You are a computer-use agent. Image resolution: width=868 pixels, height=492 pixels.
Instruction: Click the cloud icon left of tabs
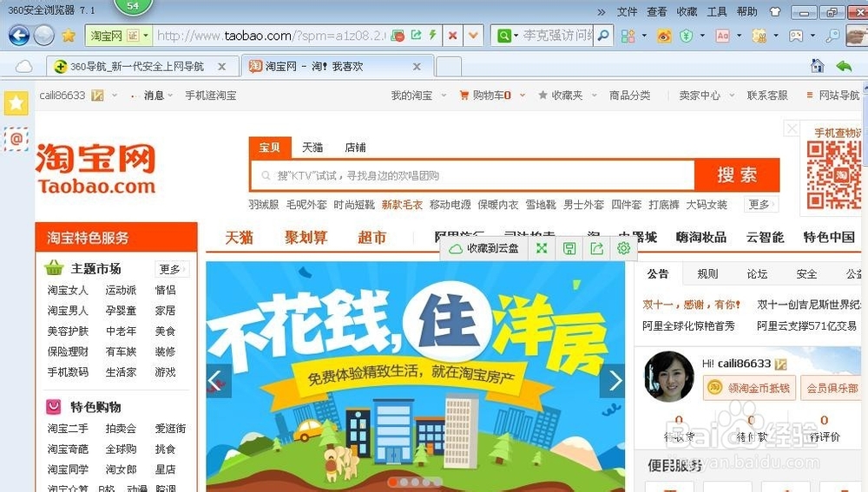tap(23, 67)
